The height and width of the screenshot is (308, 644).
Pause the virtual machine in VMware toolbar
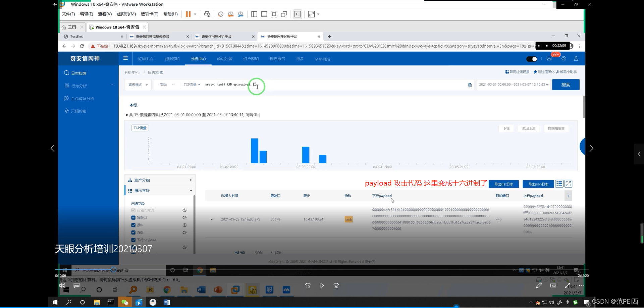click(188, 14)
